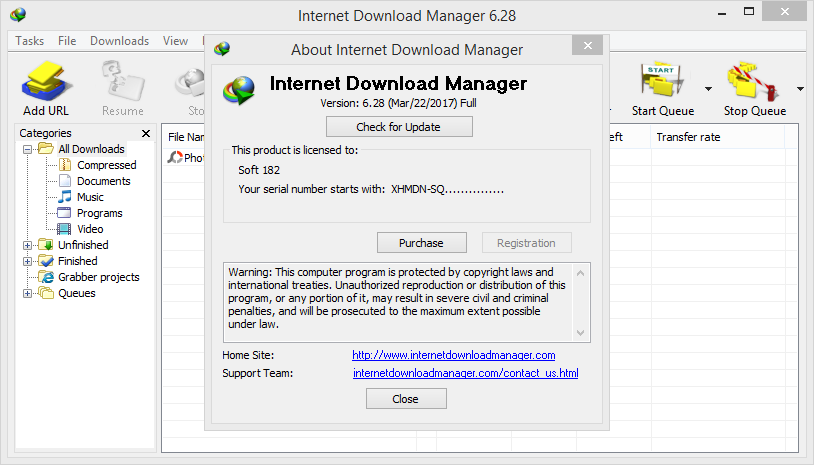Click the All Downloads open folder icon

pos(46,149)
